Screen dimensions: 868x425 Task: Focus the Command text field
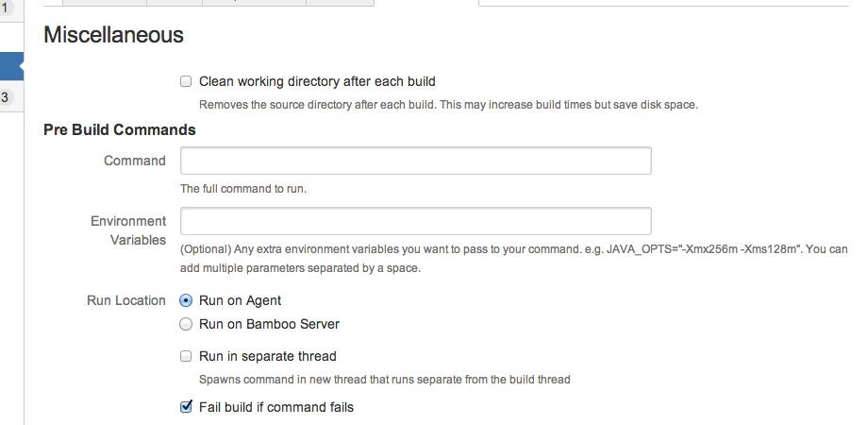(415, 161)
